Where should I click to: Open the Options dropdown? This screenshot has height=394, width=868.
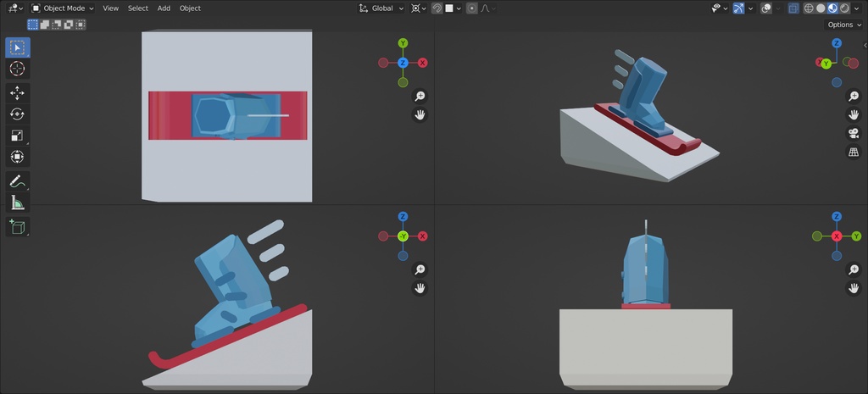tap(843, 25)
